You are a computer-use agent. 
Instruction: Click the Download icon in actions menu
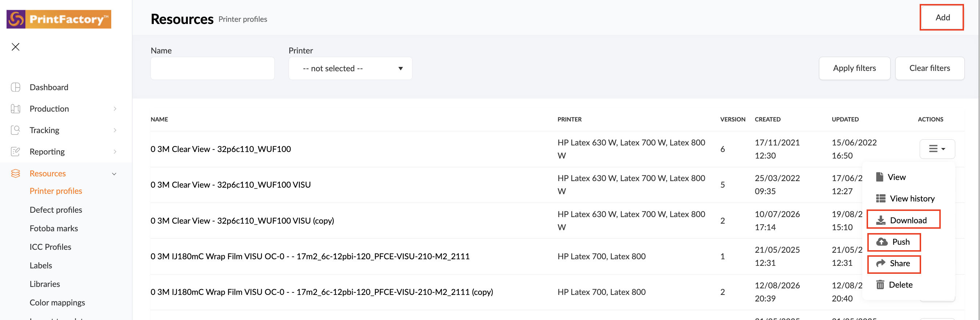pyautogui.click(x=881, y=220)
